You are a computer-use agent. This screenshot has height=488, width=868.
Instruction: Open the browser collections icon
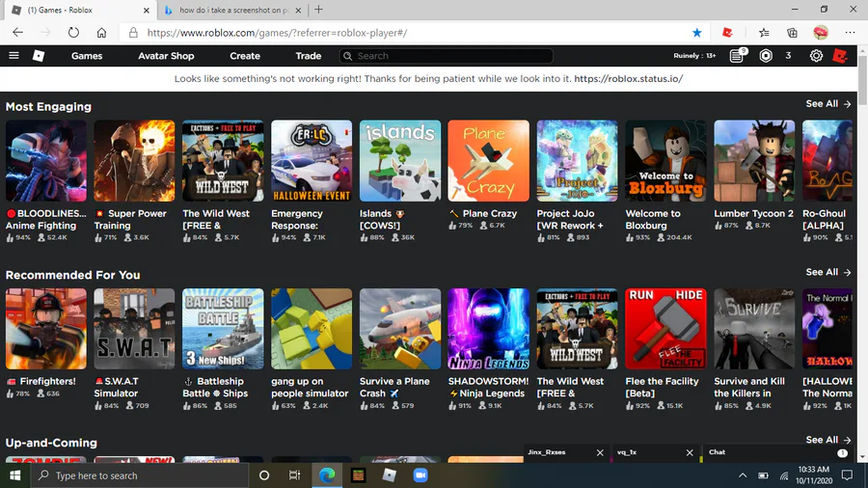tap(792, 33)
